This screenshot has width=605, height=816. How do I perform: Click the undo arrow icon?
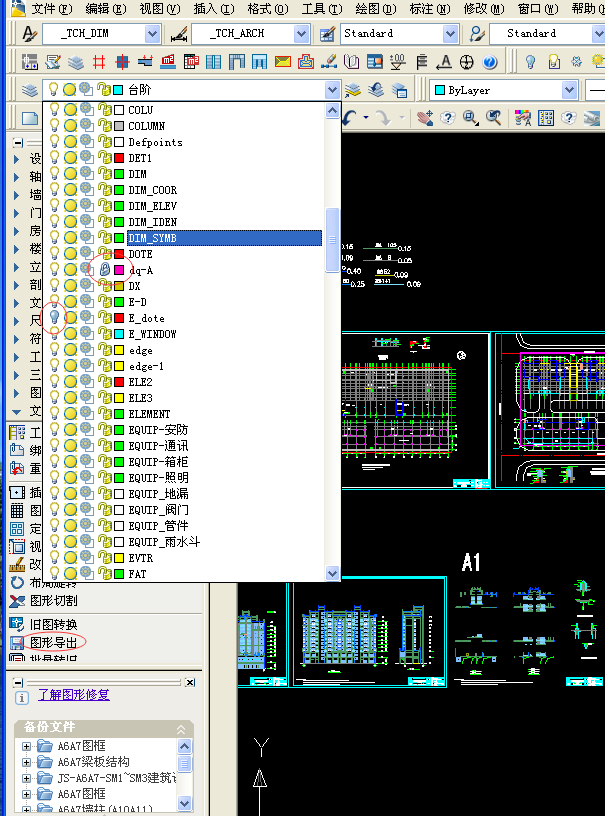coord(350,118)
